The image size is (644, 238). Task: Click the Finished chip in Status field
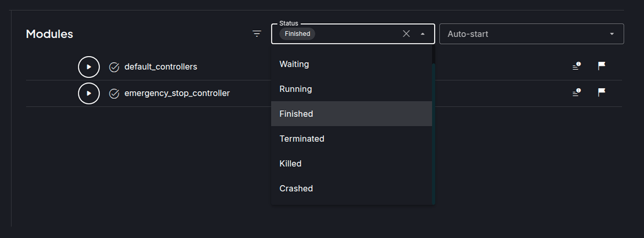point(297,34)
